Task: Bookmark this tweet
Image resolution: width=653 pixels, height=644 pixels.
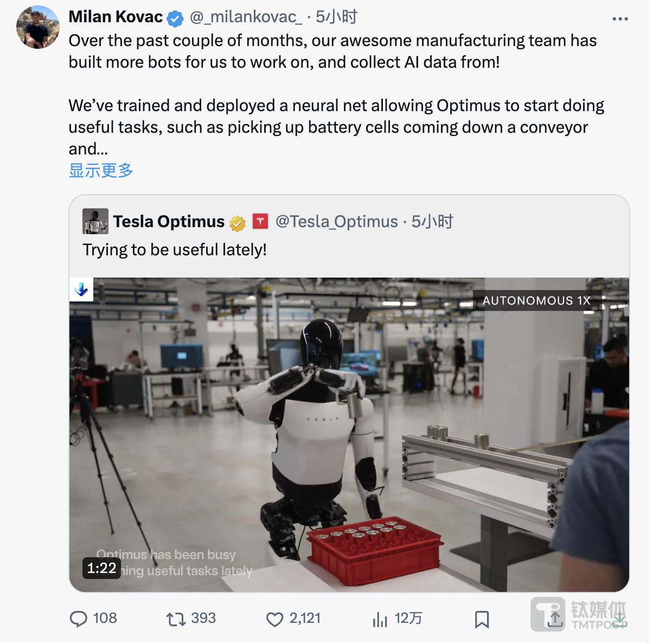Action: pos(482,619)
